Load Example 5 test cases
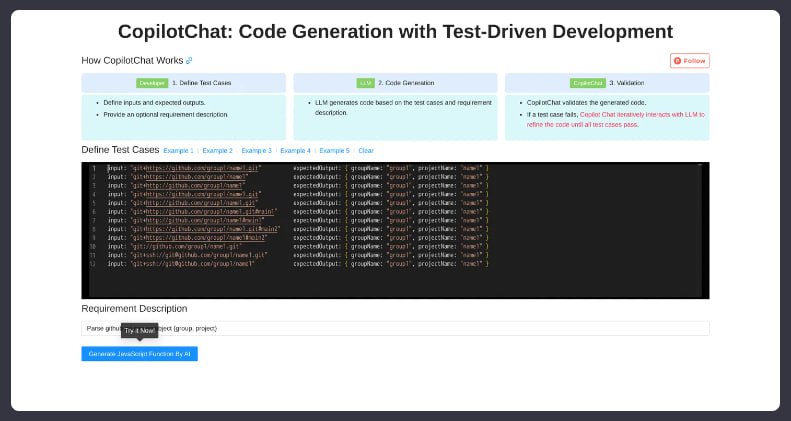Screen dimensions: 791x421 pyautogui.click(x=334, y=151)
